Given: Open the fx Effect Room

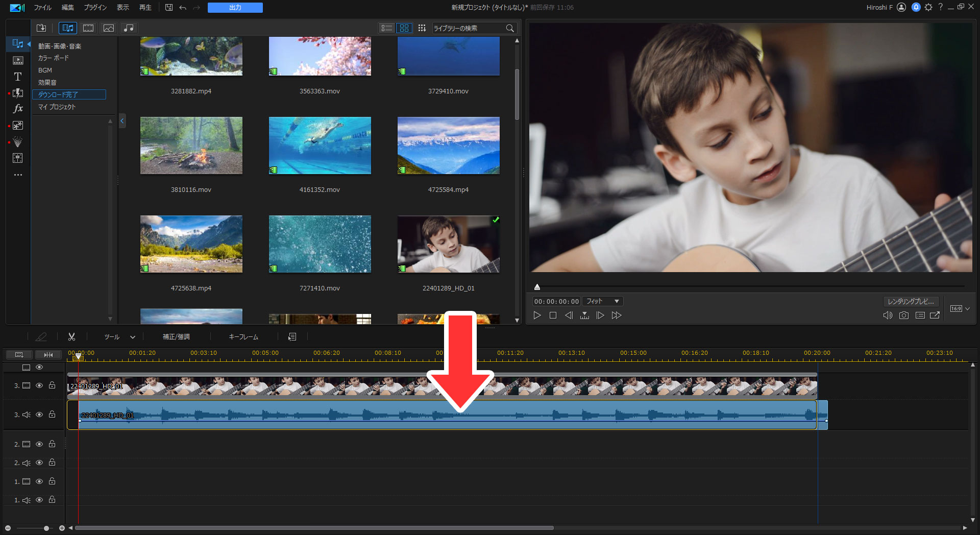Looking at the screenshot, I should click(x=18, y=109).
